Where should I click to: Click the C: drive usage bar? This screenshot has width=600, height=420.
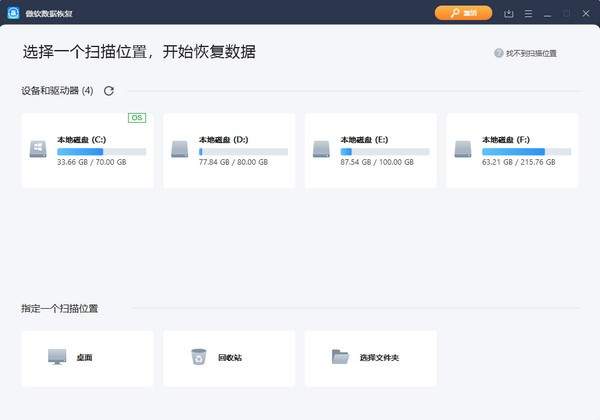pos(101,152)
